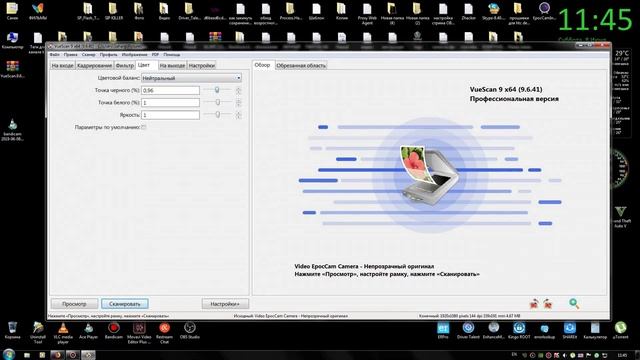Click the EN language indicator in tray
Viewport: 640px width, 360px height.
click(x=514, y=355)
